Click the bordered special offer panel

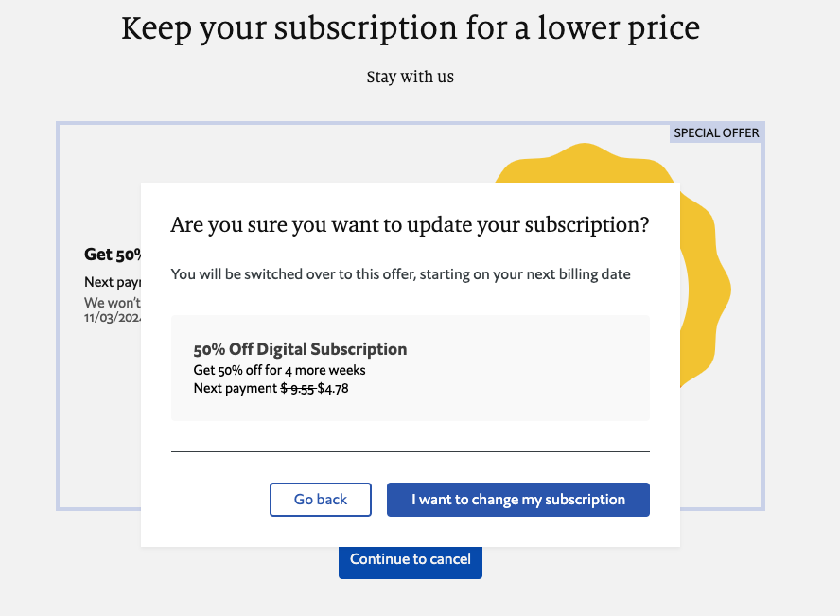click(x=95, y=426)
